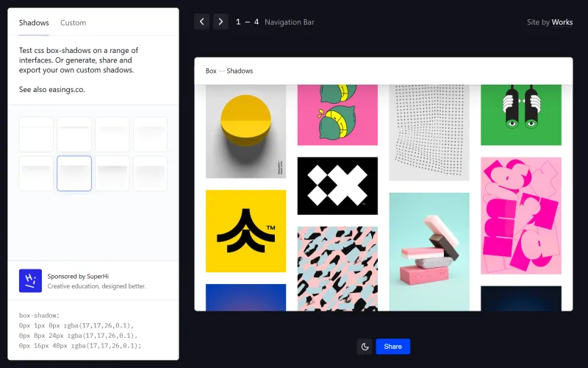Open the Works site link
588x368 pixels.
click(x=562, y=23)
